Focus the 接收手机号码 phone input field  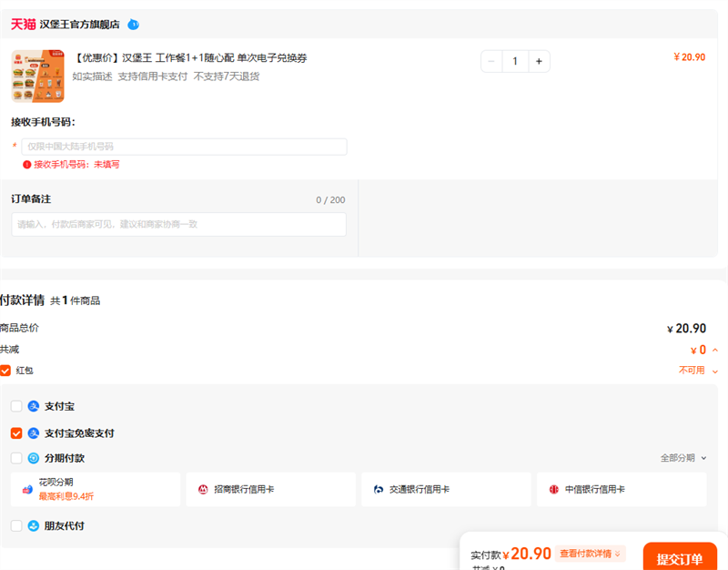[x=185, y=147]
